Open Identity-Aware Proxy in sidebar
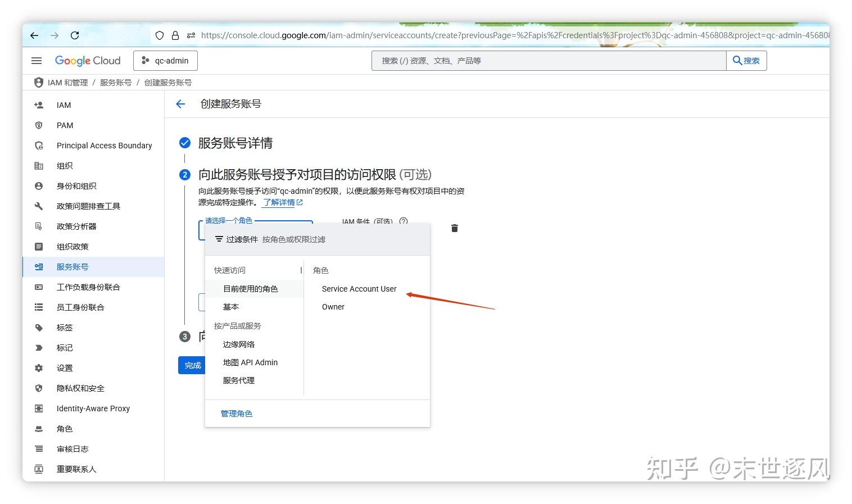The width and height of the screenshot is (852, 504). [x=93, y=408]
